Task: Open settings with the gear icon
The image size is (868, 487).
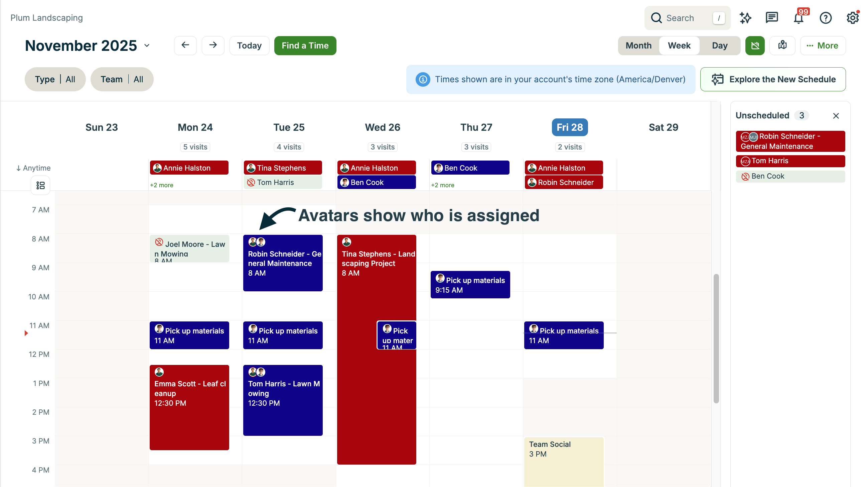Action: point(853,18)
